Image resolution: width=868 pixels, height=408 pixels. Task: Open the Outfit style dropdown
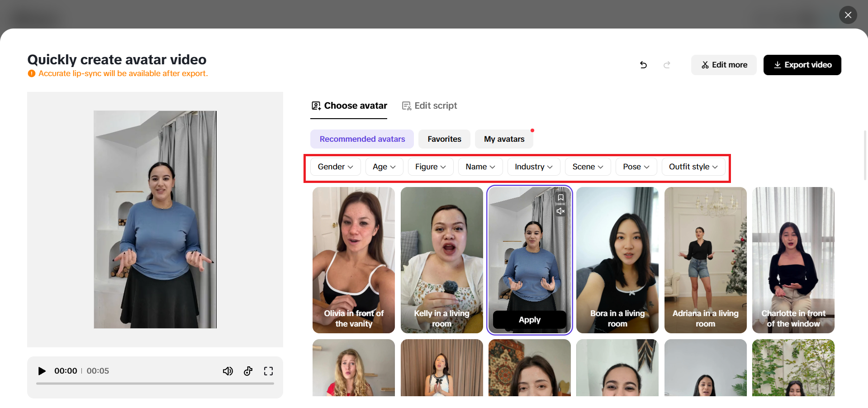pos(693,166)
